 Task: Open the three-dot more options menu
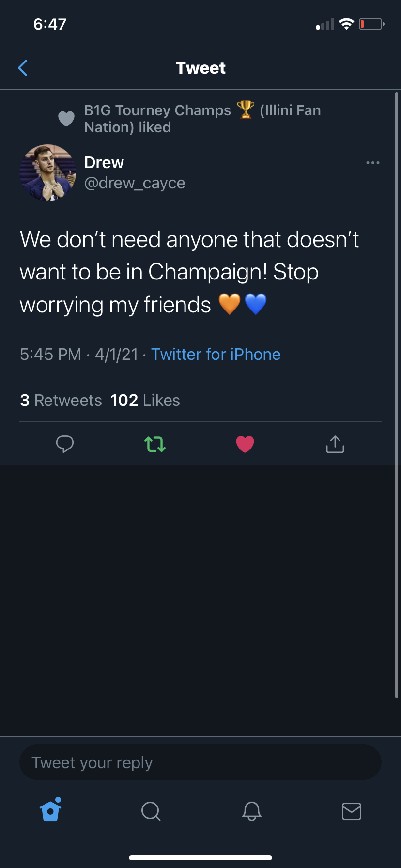[x=372, y=163]
